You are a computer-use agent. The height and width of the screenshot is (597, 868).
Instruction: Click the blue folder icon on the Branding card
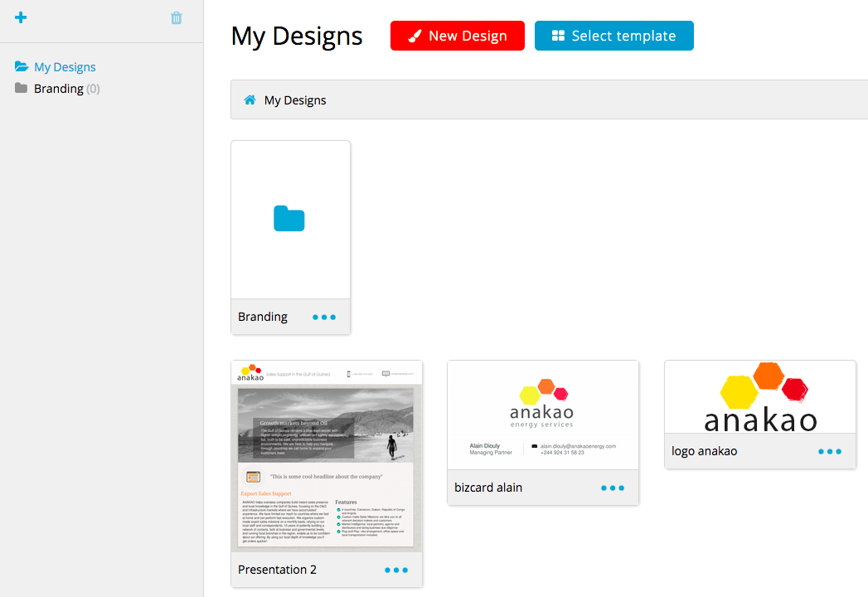[289, 218]
